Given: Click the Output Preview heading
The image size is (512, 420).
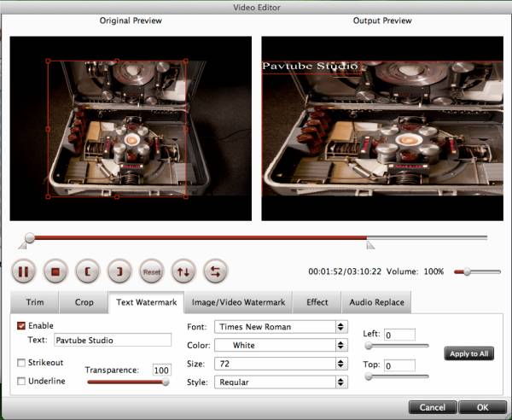Looking at the screenshot, I should (382, 20).
